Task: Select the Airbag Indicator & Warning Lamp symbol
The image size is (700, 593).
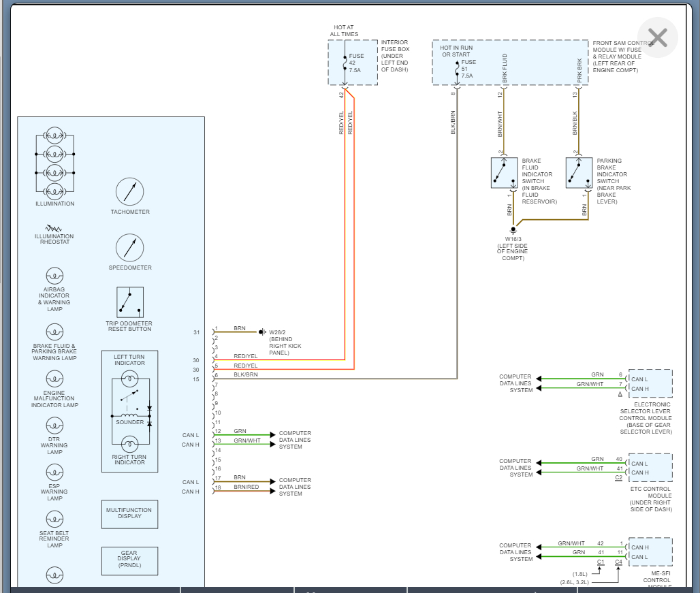Action: (x=54, y=276)
